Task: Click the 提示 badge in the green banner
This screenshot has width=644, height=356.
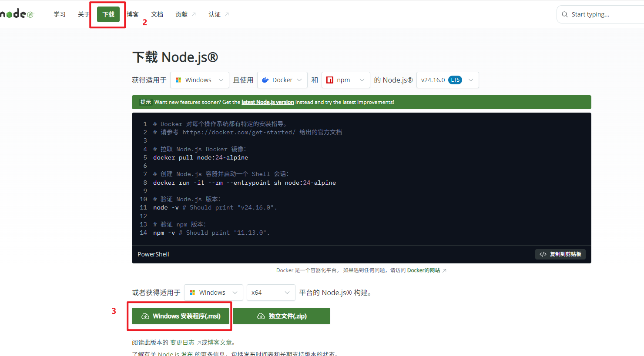Action: (x=145, y=102)
